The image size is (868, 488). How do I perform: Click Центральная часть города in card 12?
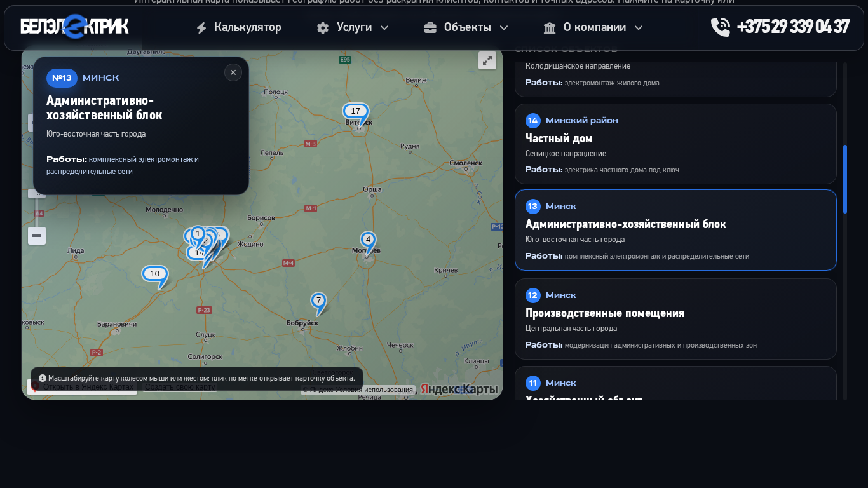coord(571,329)
